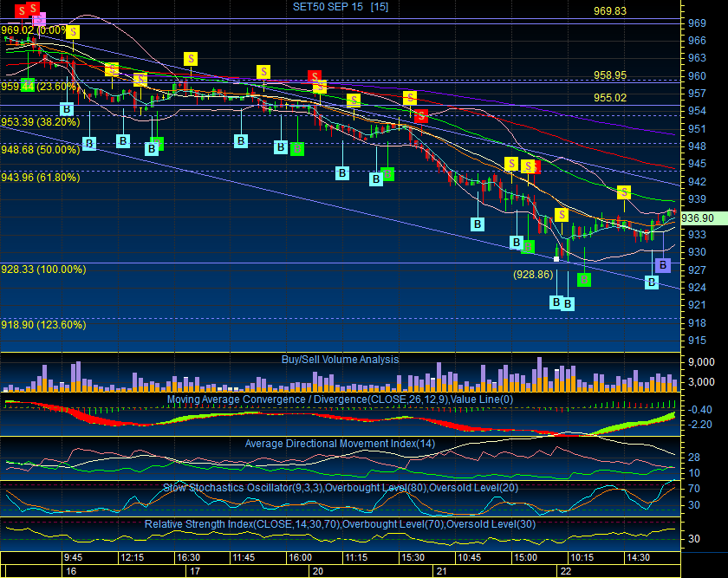This screenshot has height=578, width=728.
Task: Click the 11:15 time label
Action: (x=356, y=557)
